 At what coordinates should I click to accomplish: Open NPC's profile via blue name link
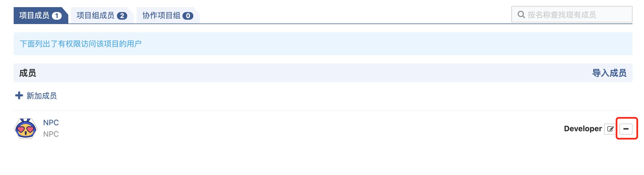[x=51, y=122]
